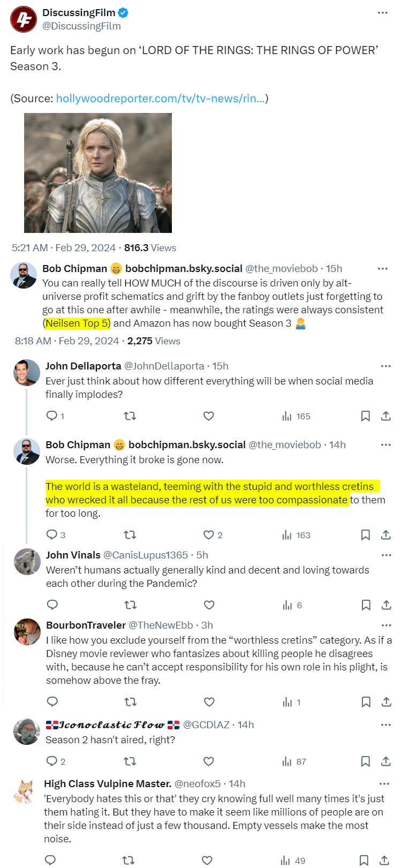
Task: Reply to Iconoclastic Flow's tweet
Action: point(52,761)
